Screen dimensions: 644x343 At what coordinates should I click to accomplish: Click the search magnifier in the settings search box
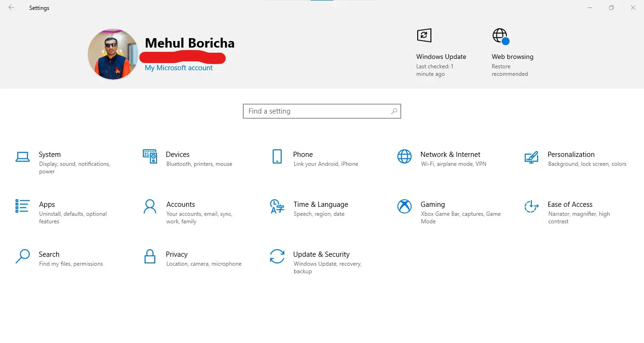coord(394,111)
